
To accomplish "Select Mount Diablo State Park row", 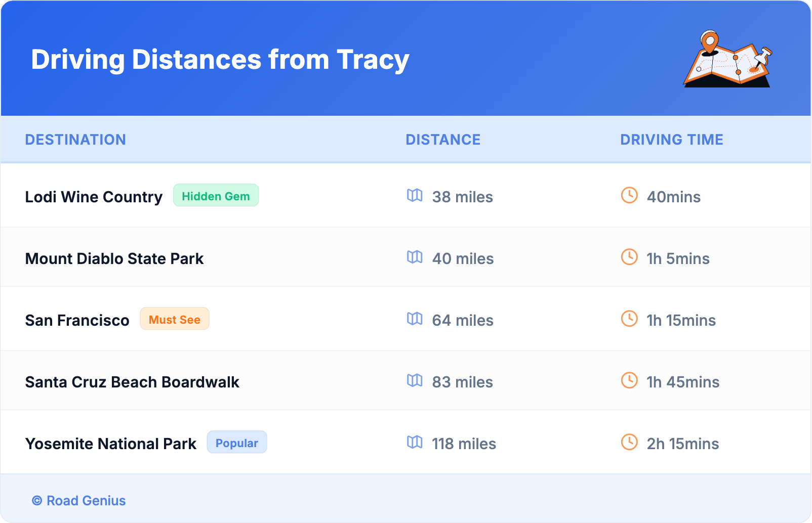I will pyautogui.click(x=114, y=258).
